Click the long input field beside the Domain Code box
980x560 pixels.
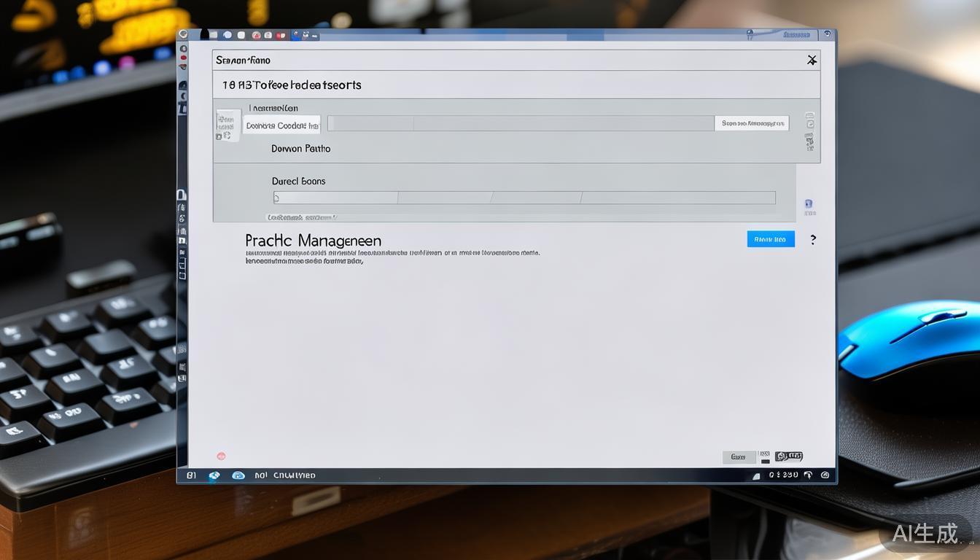click(x=520, y=123)
